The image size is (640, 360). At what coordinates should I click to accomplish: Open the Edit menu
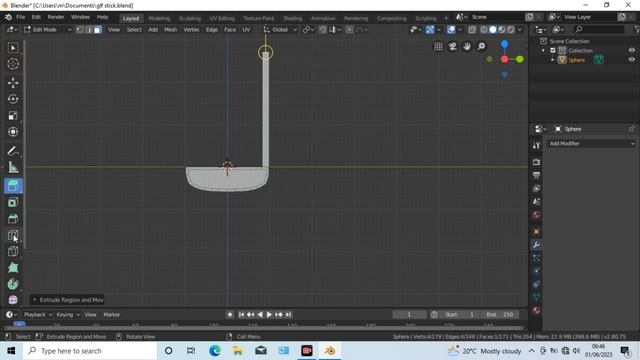point(36,17)
